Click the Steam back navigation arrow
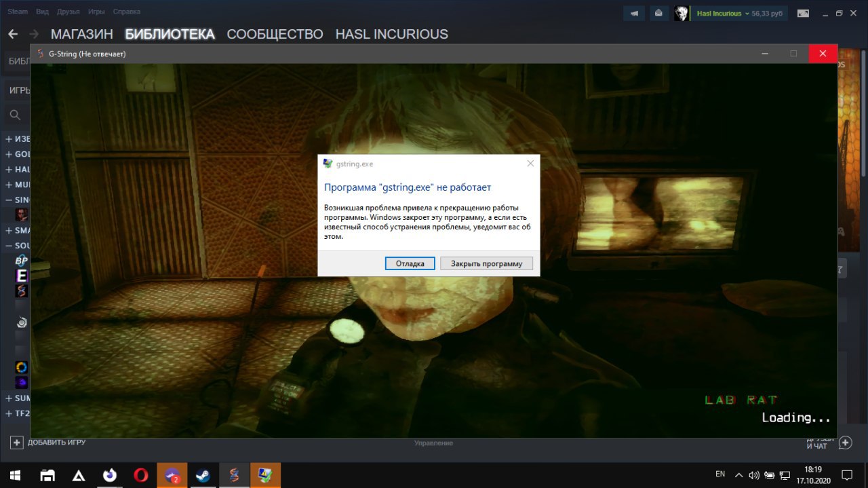The image size is (868, 488). pos(13,34)
